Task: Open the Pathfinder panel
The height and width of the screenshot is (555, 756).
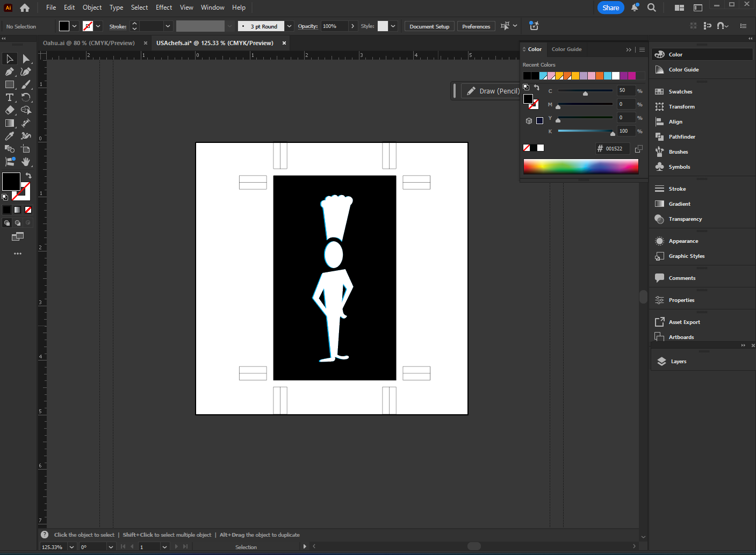Action: click(x=682, y=137)
